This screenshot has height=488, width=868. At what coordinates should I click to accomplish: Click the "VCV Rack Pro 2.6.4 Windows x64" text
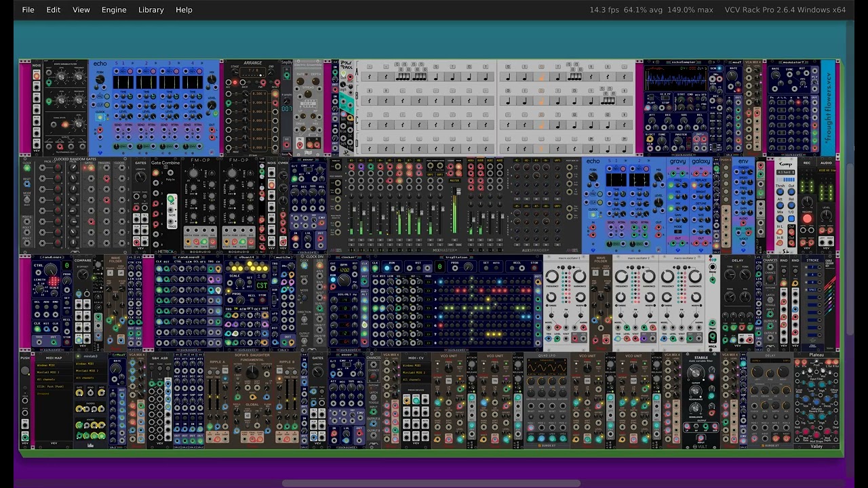[785, 9]
